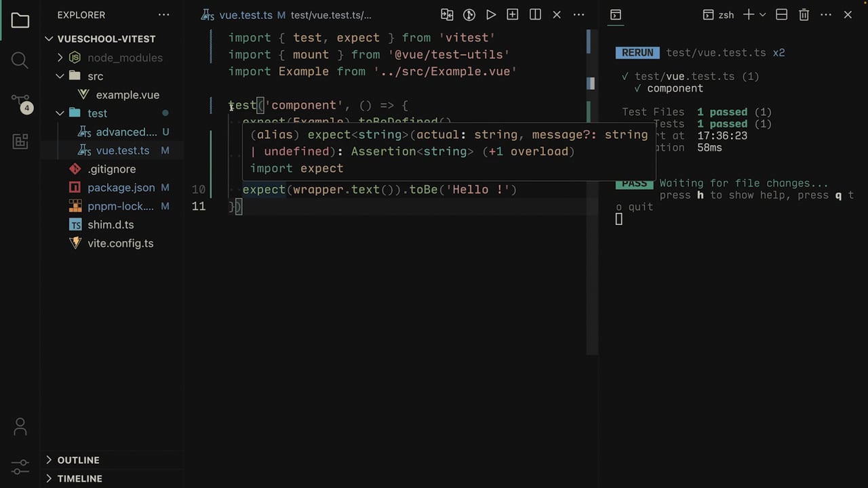The image size is (868, 488).
Task: Open the Search view in activity bar
Action: 20,61
